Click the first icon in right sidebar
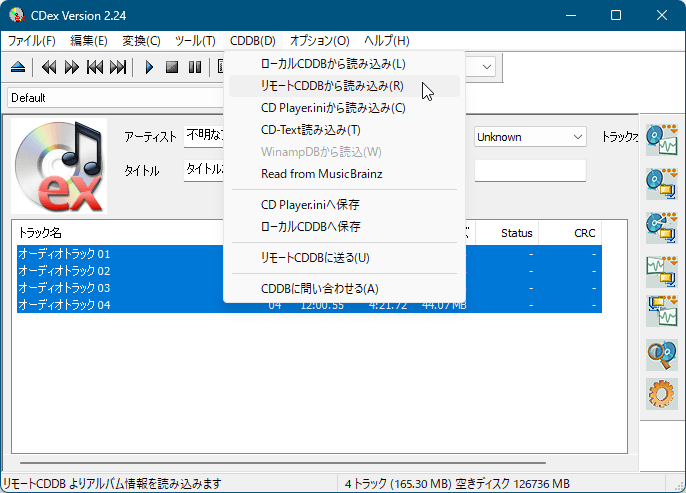The height and width of the screenshot is (493, 686). point(662,140)
